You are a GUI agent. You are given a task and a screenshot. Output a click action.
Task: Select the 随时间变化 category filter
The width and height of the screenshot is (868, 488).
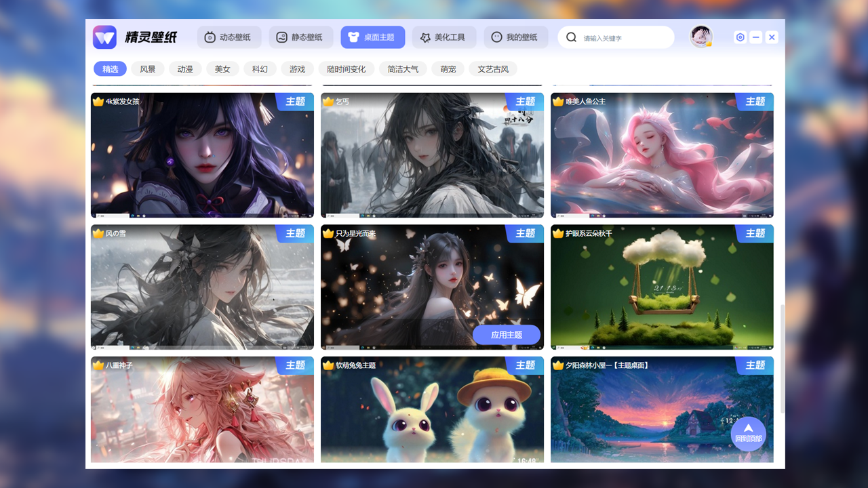pyautogui.click(x=346, y=69)
